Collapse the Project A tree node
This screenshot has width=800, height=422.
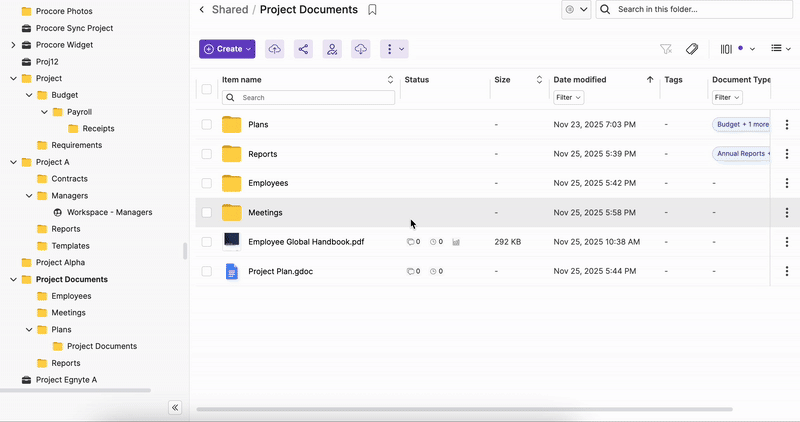tap(13, 162)
